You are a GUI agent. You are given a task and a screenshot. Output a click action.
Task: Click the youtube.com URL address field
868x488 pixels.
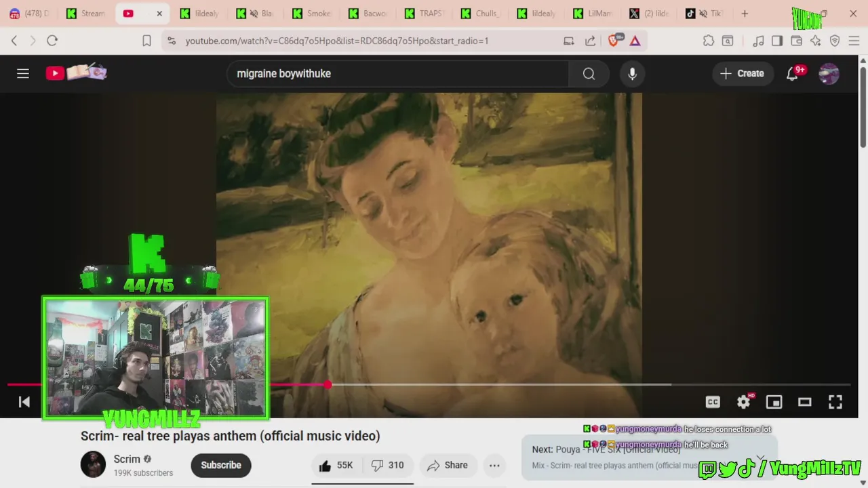pyautogui.click(x=337, y=41)
